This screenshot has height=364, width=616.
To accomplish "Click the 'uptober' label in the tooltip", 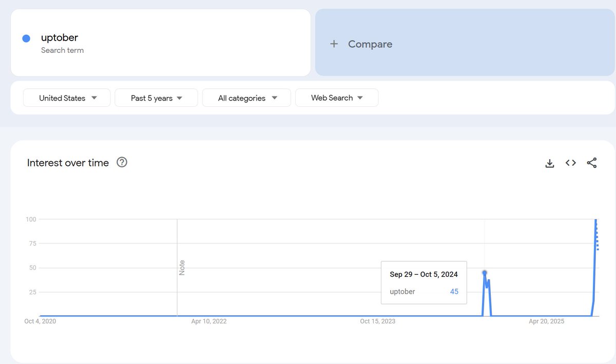I will click(x=402, y=292).
